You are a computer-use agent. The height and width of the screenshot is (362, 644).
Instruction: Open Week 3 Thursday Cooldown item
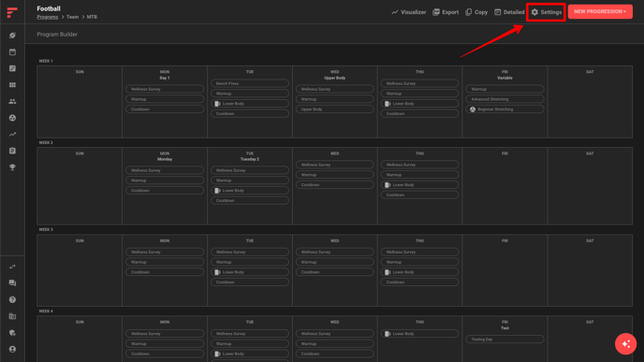(419, 282)
